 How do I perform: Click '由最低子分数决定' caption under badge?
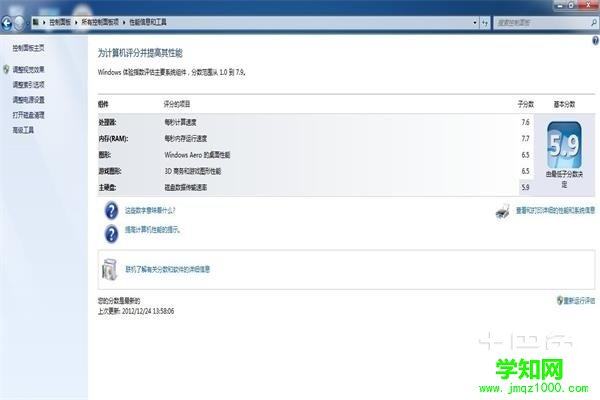click(564, 179)
